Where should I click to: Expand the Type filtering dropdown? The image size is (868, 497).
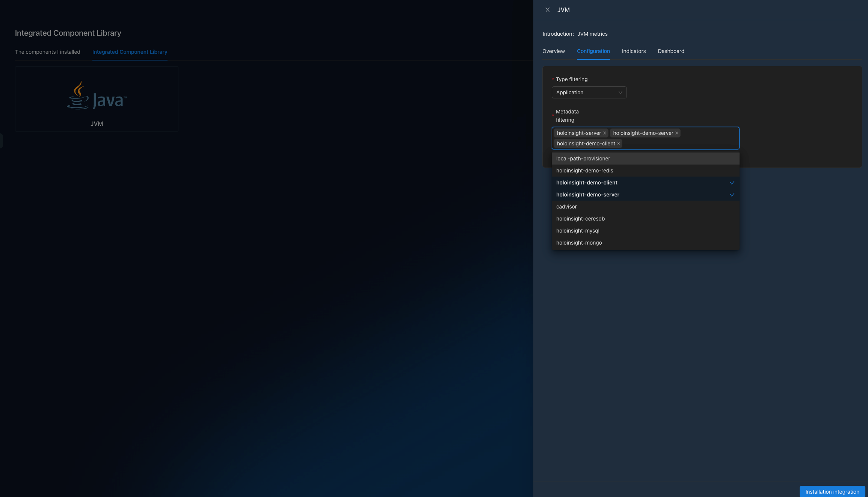click(x=589, y=92)
